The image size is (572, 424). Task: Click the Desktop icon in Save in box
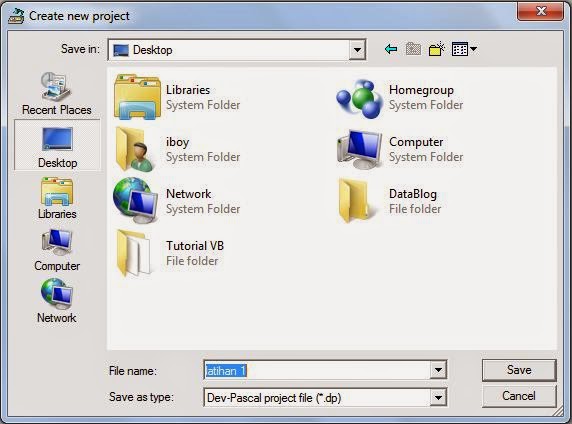tap(121, 50)
